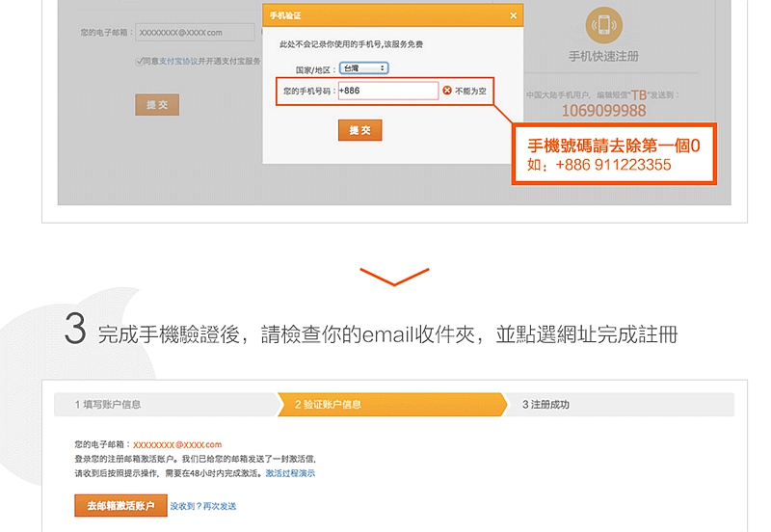Select the 手机快速注册 heading

[x=604, y=57]
